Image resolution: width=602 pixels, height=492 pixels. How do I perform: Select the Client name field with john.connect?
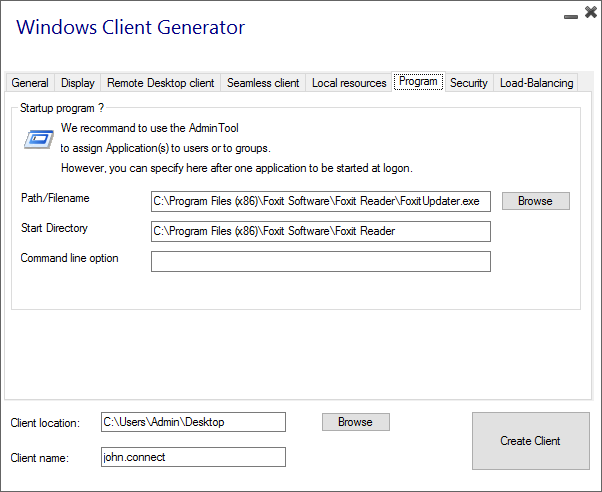pyautogui.click(x=193, y=457)
